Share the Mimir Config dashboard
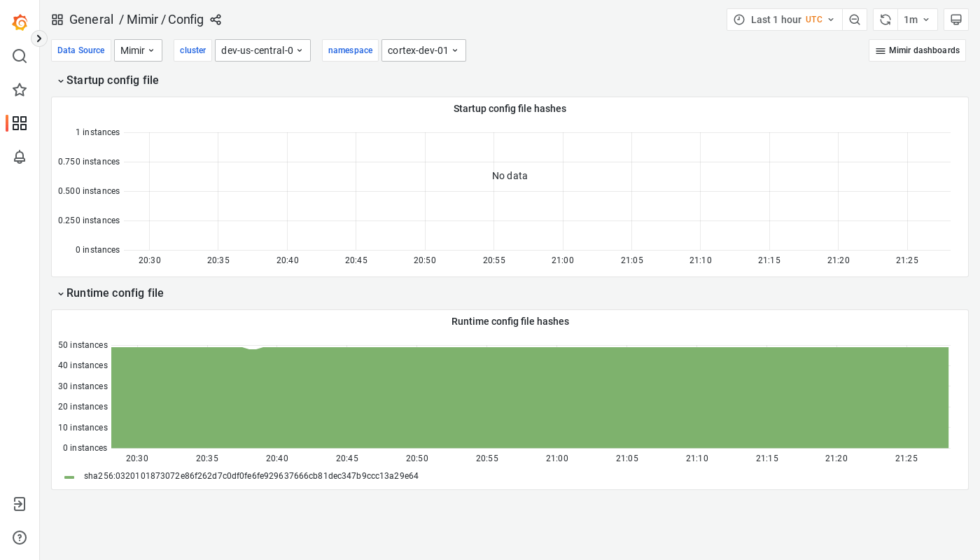980x560 pixels. [216, 20]
